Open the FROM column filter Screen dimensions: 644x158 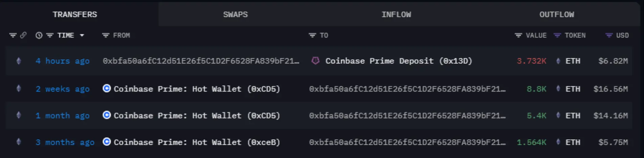[x=106, y=35]
